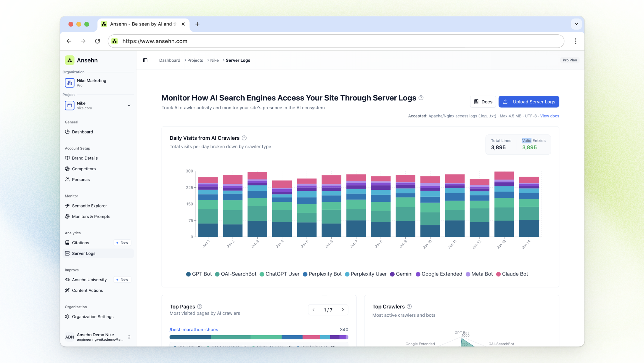
Task: Go to Content Actions page
Action: pos(87,290)
